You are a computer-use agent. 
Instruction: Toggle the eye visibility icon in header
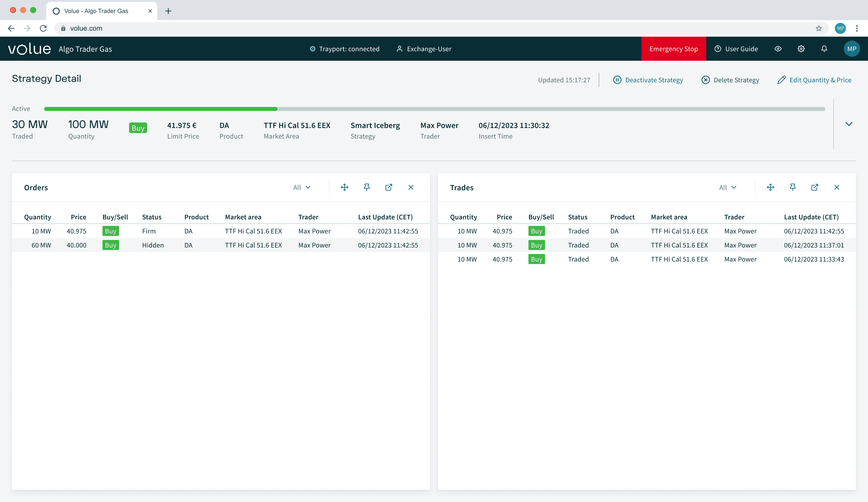pyautogui.click(x=778, y=49)
